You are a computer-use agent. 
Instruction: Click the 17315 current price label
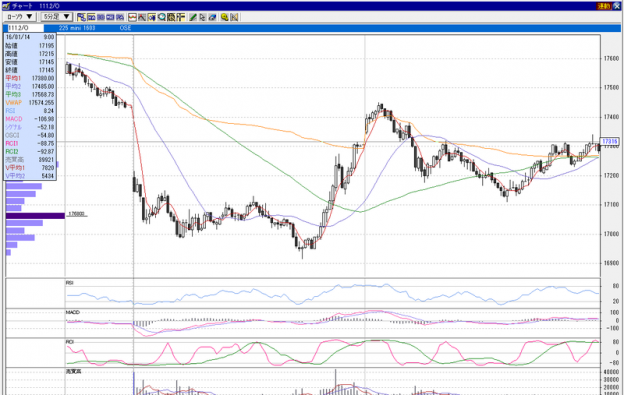[609, 141]
